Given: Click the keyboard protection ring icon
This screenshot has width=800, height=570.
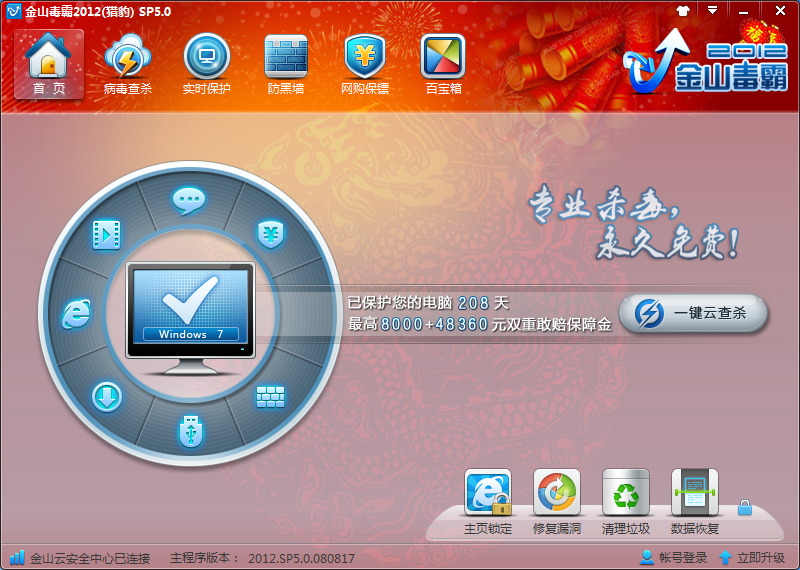Looking at the screenshot, I should coord(271,397).
